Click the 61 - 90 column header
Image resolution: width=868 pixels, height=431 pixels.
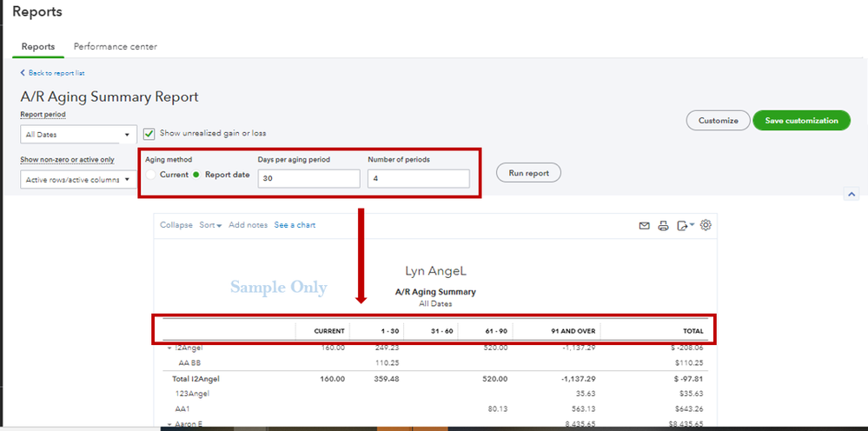click(496, 331)
